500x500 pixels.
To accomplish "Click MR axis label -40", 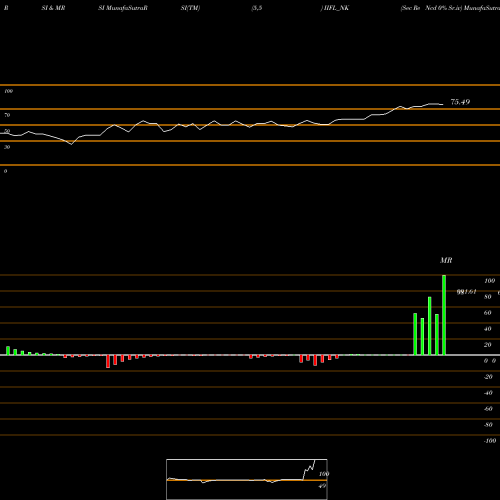I will point(488,393).
